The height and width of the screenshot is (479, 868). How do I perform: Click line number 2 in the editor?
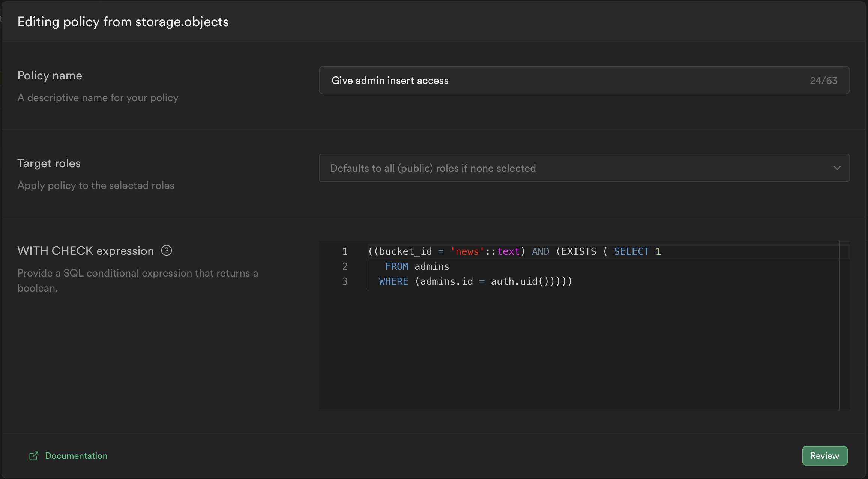(x=345, y=266)
